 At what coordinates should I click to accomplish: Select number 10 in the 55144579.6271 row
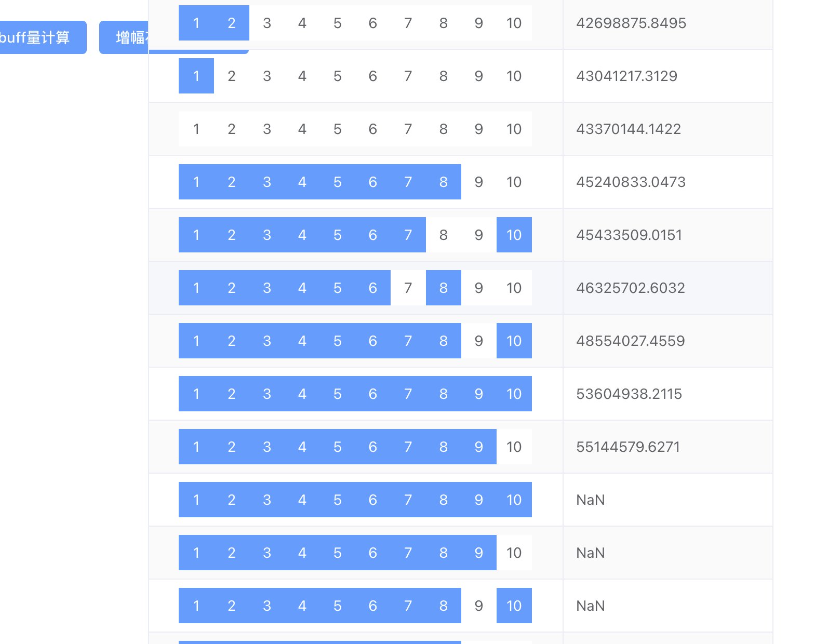514,447
